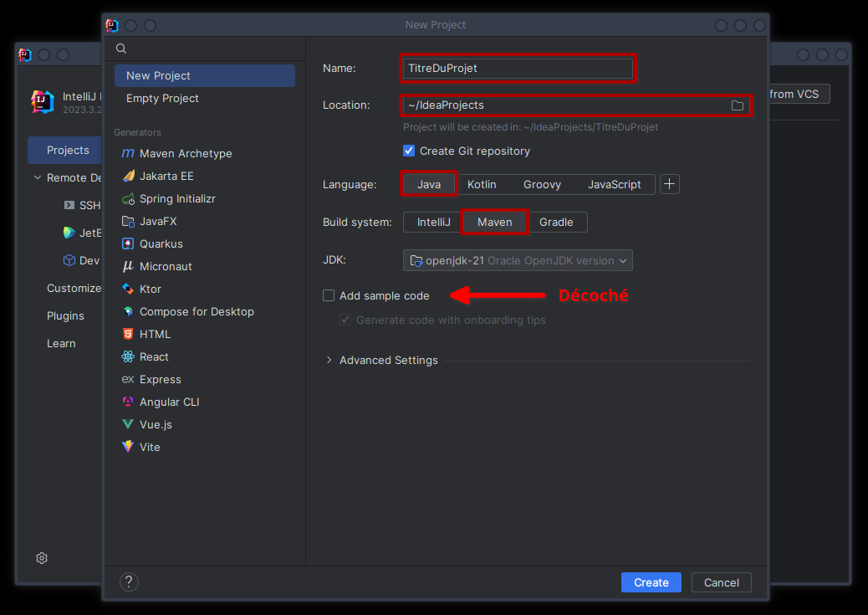Open the folder browser in Location field

737,105
